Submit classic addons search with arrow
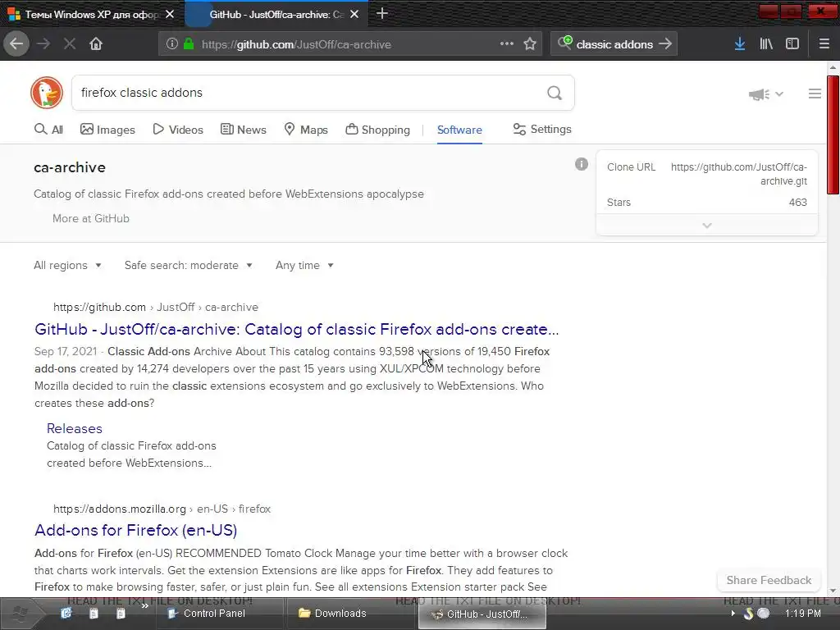This screenshot has width=840, height=630. (664, 44)
